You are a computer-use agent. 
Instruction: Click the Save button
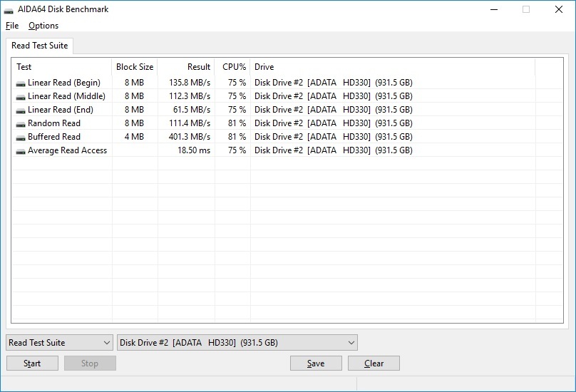click(316, 363)
